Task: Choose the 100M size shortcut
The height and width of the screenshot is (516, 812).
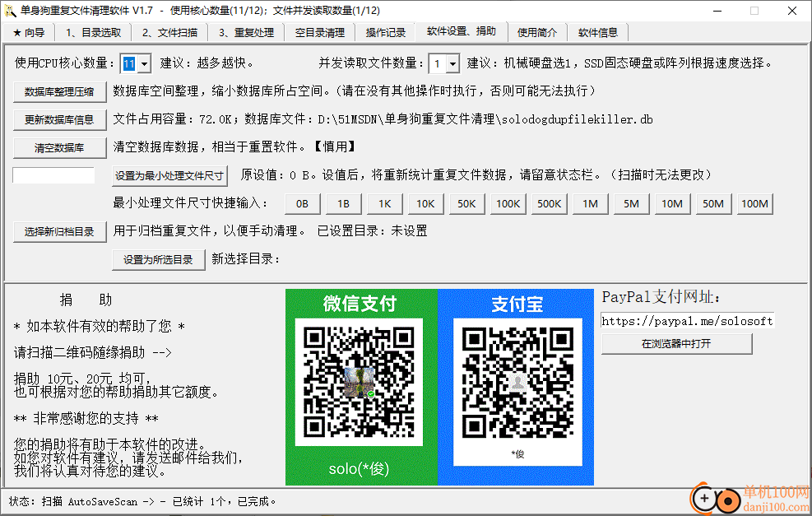Action: (754, 203)
